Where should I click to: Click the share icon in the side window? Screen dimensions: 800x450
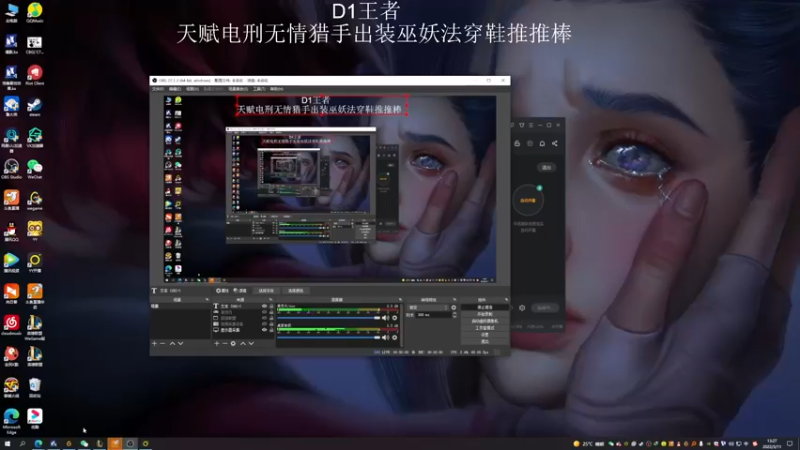pos(555,143)
